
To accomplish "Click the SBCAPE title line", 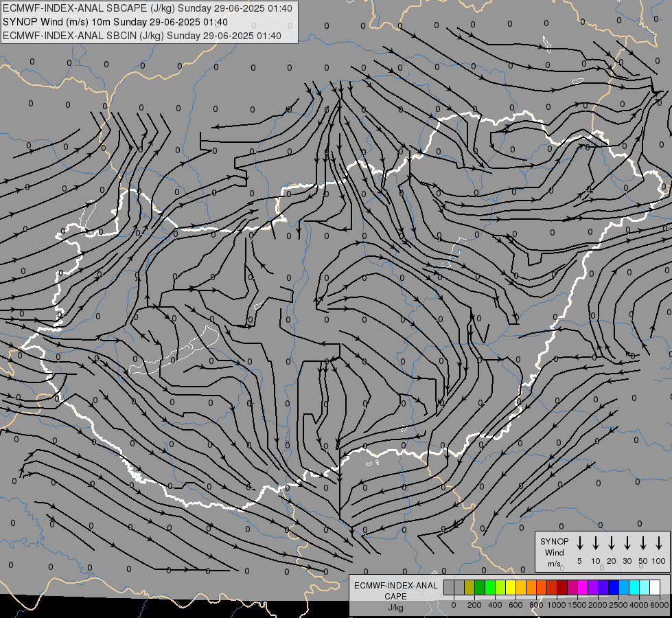I will [x=148, y=8].
